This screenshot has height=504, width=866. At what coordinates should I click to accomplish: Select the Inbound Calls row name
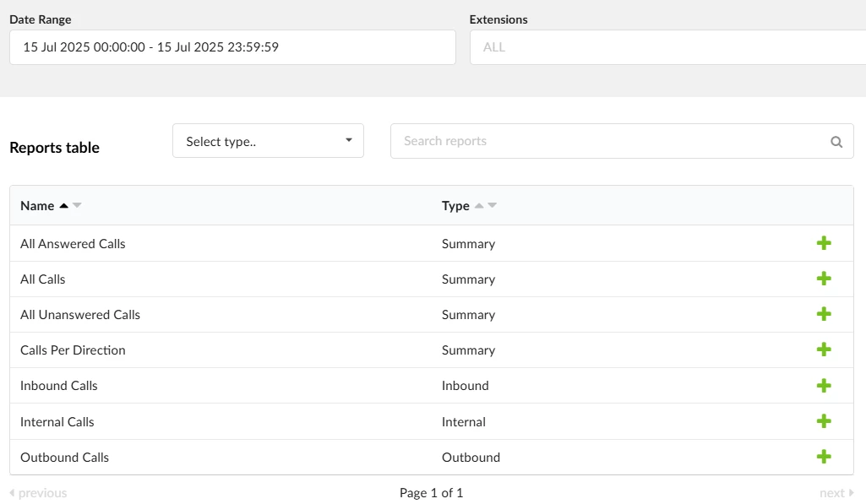[x=59, y=386]
